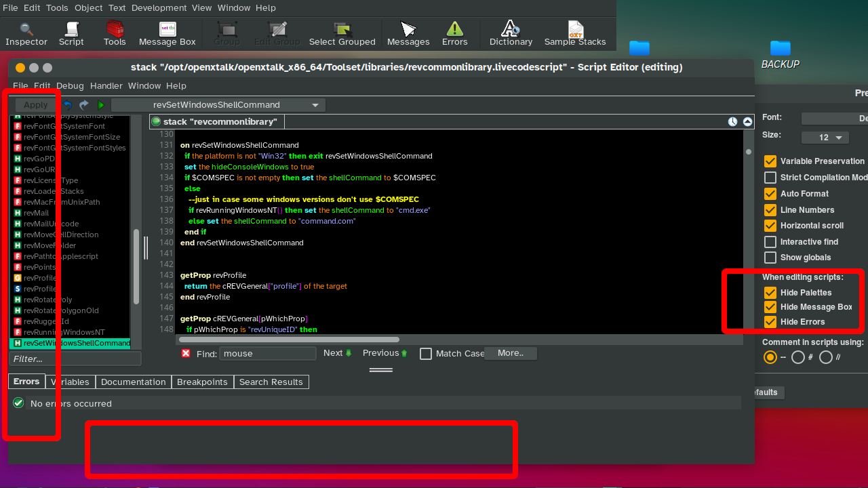The width and height of the screenshot is (868, 488).
Task: Open the Debug menu in Script Editor
Action: click(x=70, y=86)
